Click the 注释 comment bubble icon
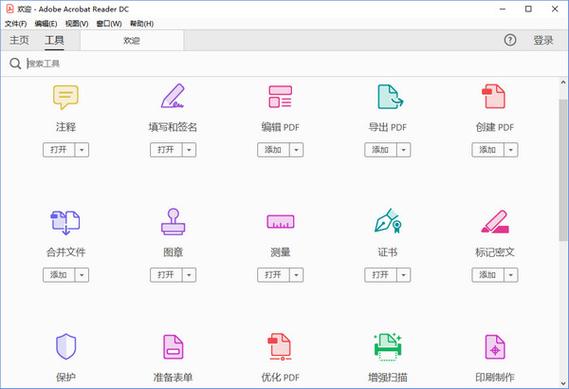Screen dimensions: 569x389 pos(66,97)
